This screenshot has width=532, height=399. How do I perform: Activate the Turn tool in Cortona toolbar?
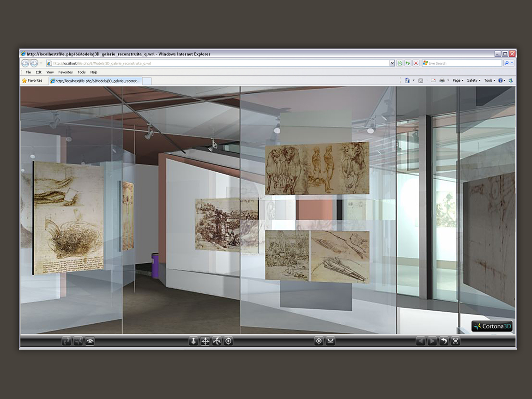tap(217, 341)
